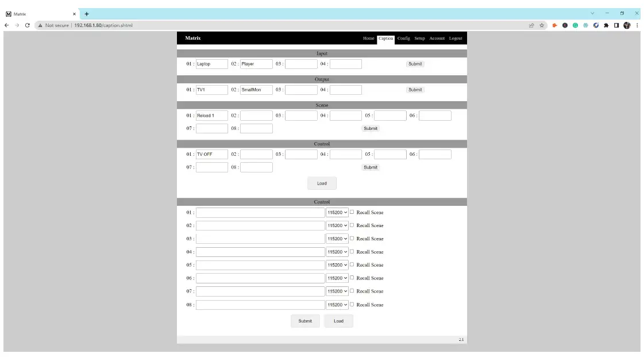Submit the Scene captions

pos(371,128)
